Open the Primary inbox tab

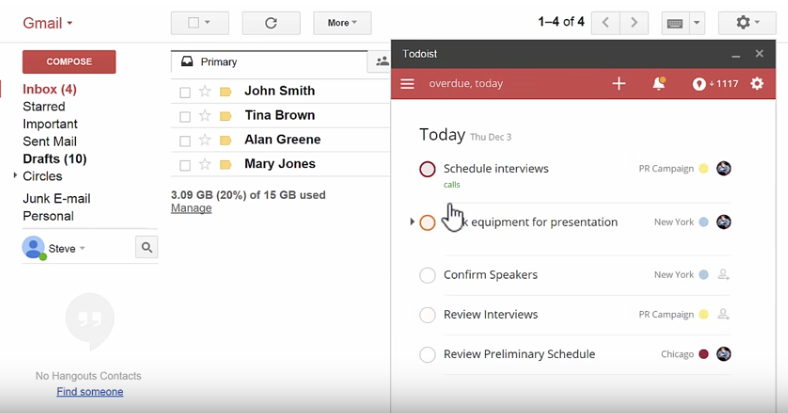218,62
